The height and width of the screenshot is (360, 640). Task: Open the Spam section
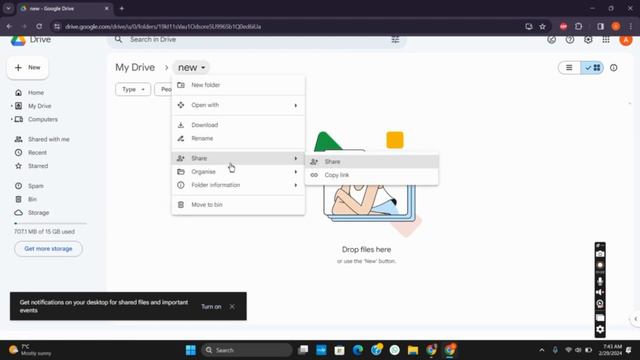pos(36,186)
